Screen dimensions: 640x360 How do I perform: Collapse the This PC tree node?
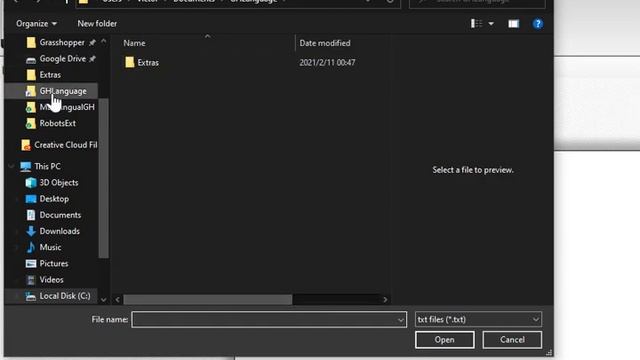[11, 167]
